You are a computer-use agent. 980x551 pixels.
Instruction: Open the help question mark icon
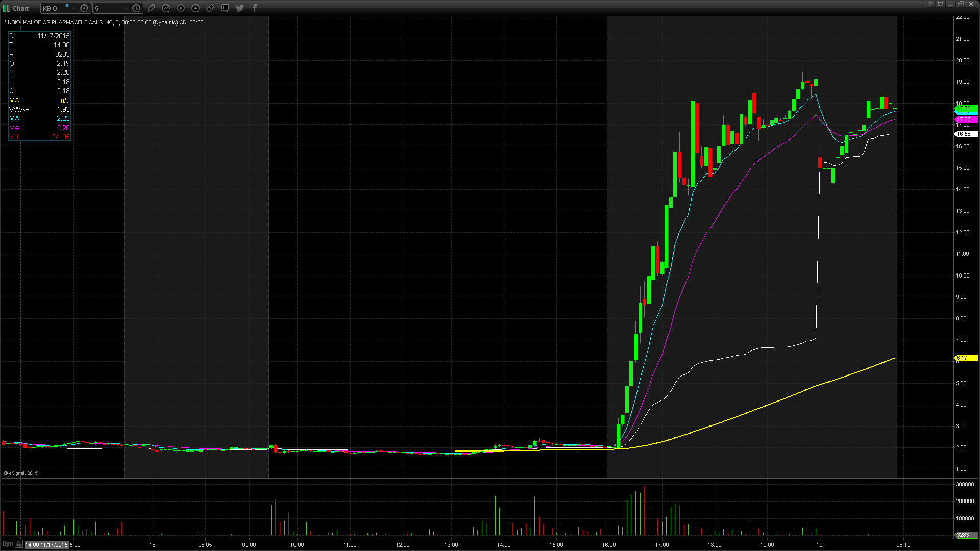tap(930, 4)
